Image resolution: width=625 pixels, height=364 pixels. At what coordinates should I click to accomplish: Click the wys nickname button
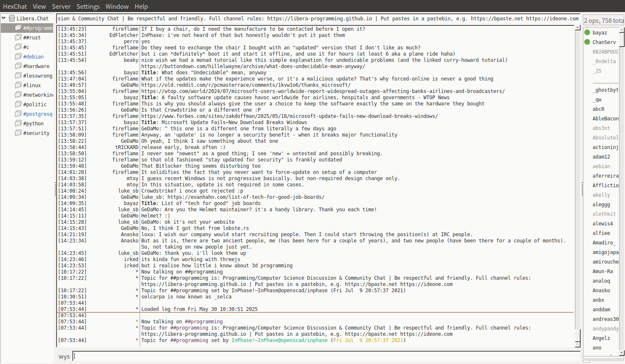(x=64, y=357)
